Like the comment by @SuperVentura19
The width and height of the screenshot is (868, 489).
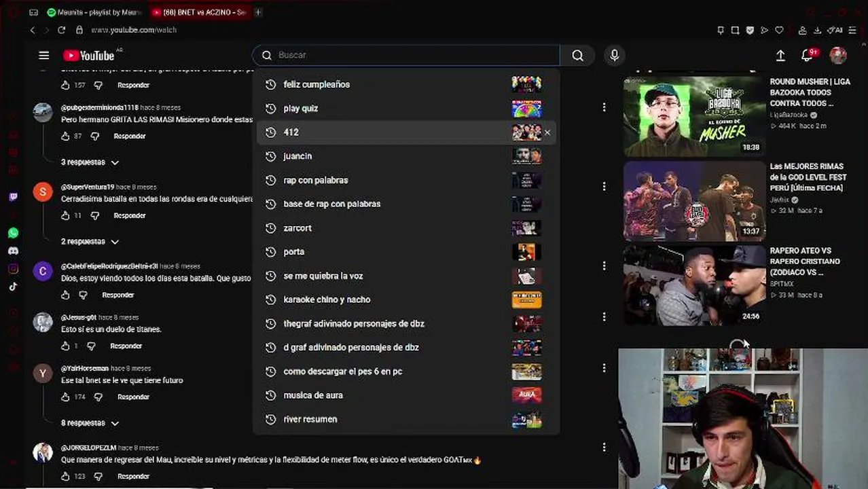(65, 215)
